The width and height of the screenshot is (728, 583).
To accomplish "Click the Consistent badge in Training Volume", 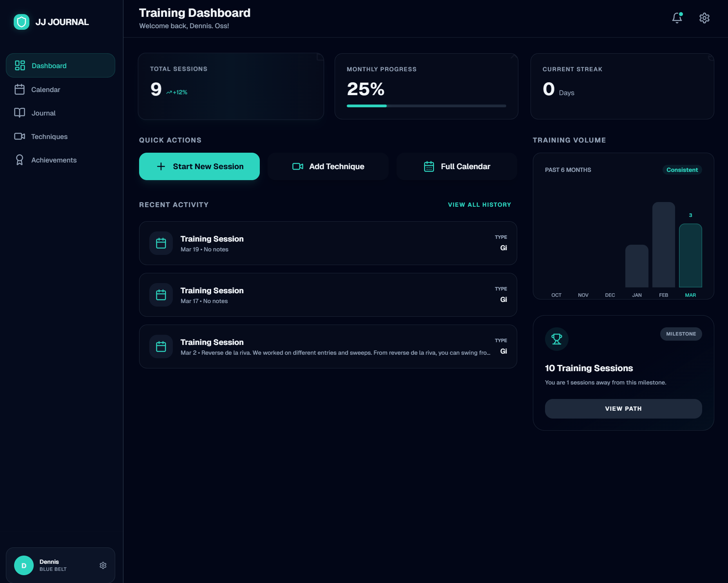I will (x=682, y=170).
